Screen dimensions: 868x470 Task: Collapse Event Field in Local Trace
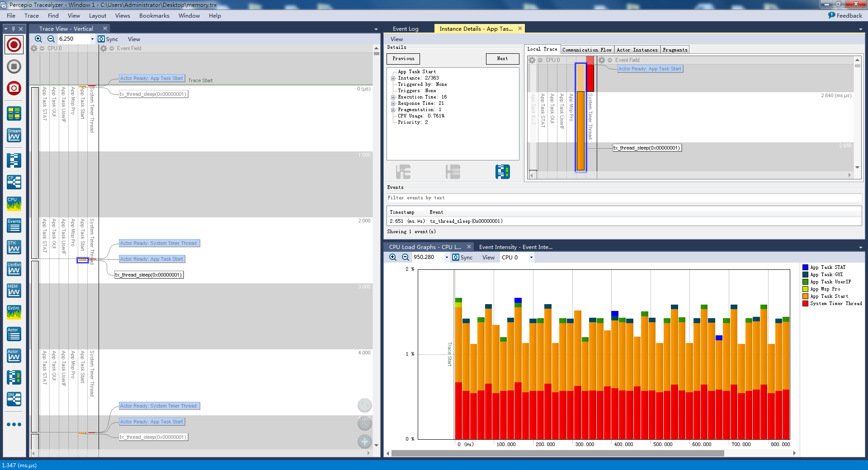click(x=610, y=60)
